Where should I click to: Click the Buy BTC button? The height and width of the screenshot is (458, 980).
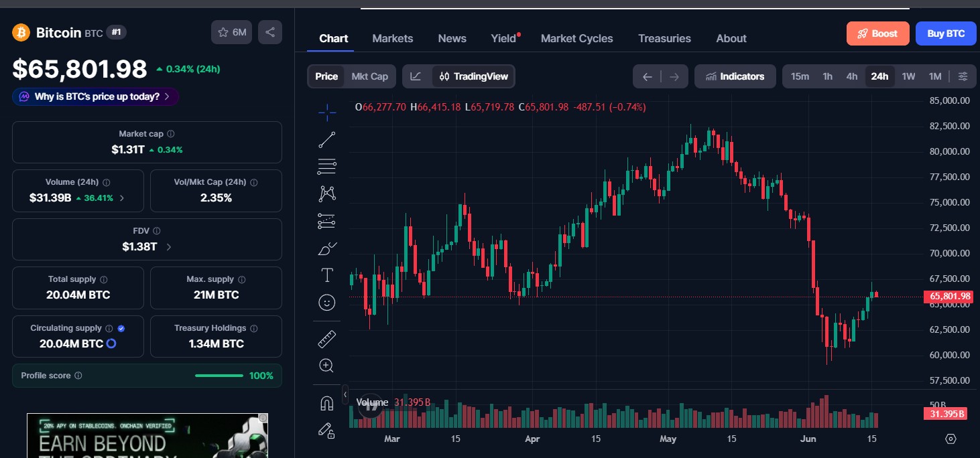click(x=946, y=33)
